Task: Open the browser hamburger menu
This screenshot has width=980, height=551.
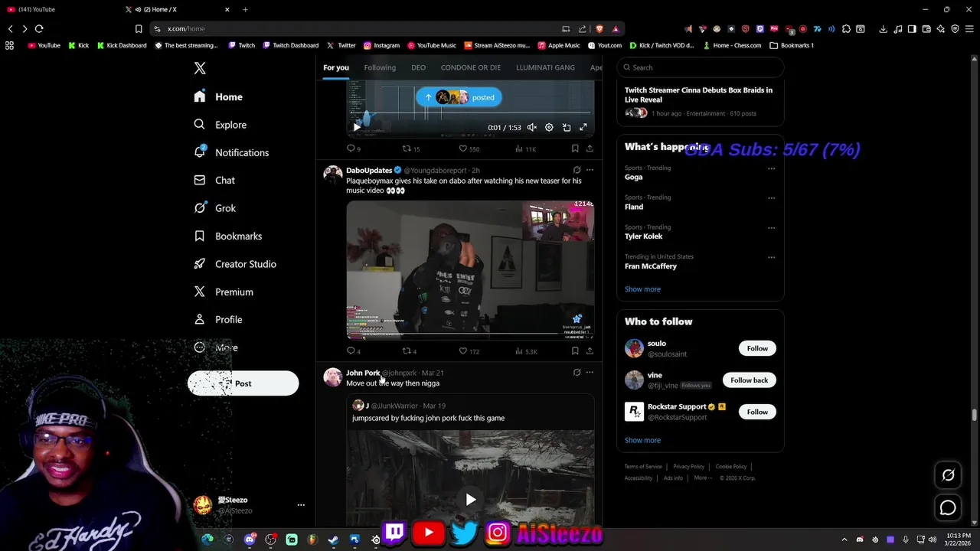Action: [969, 29]
